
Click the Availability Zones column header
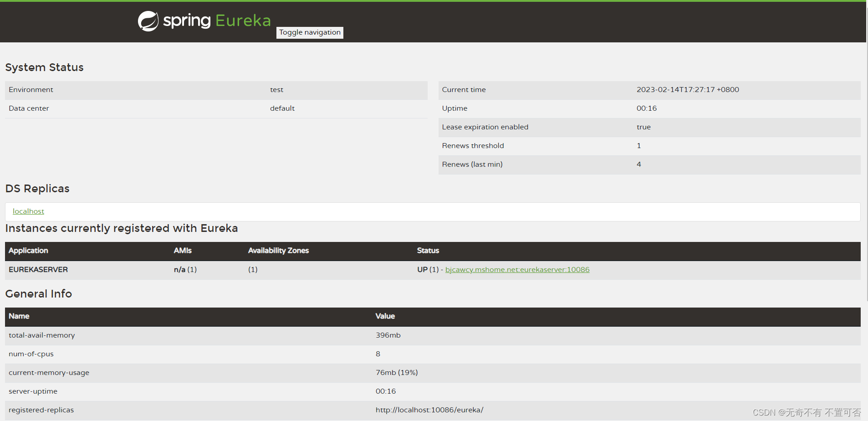[x=278, y=251]
